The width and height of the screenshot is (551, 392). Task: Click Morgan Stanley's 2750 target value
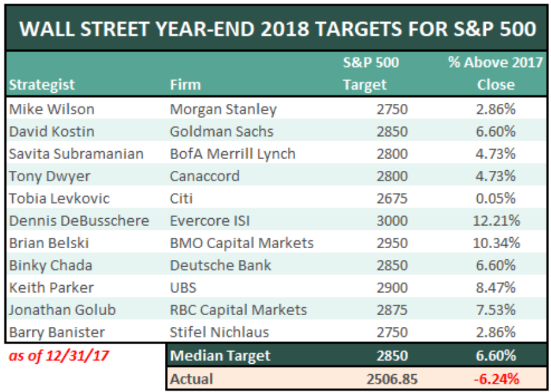click(x=392, y=109)
